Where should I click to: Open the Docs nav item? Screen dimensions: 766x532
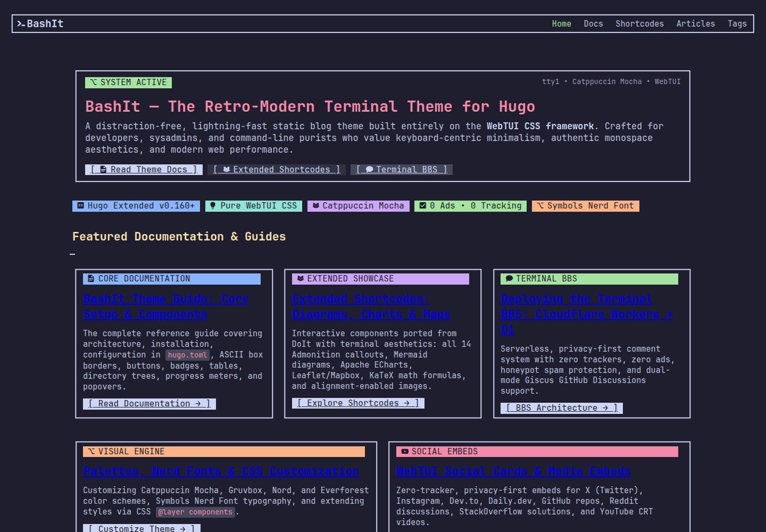coord(594,24)
